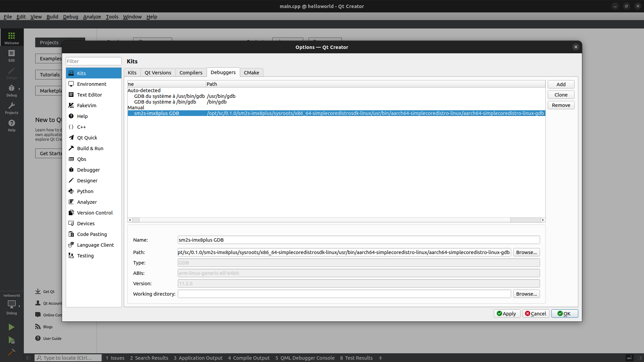Open Help mode in left sidebar

click(x=11, y=125)
